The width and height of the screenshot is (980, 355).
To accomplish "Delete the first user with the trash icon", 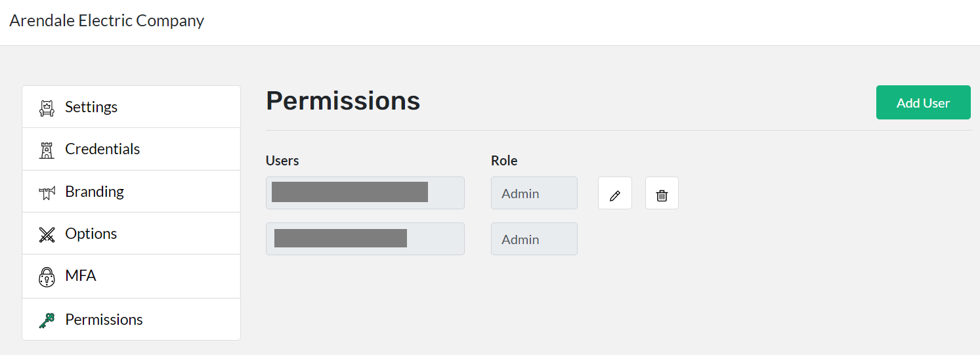I will pyautogui.click(x=662, y=194).
